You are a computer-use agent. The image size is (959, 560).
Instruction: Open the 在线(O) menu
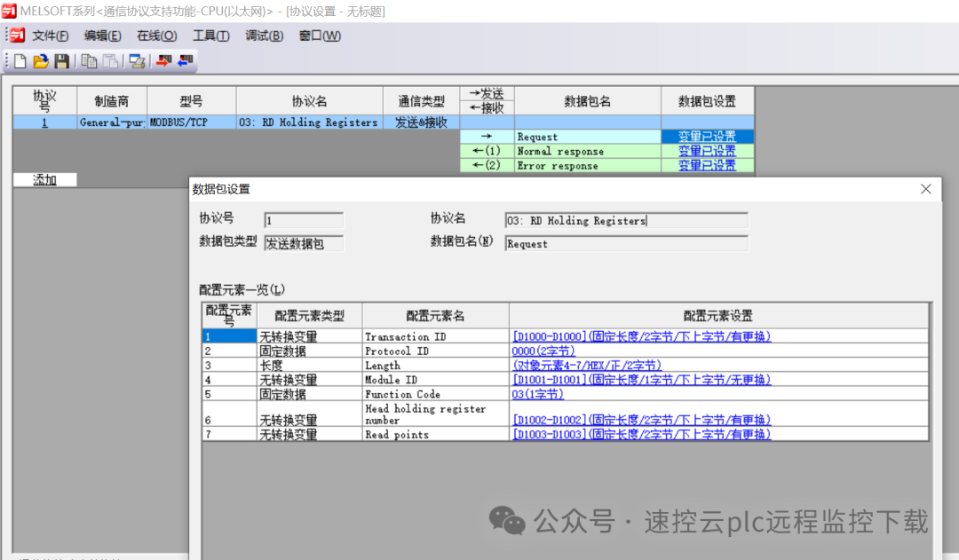click(x=156, y=36)
